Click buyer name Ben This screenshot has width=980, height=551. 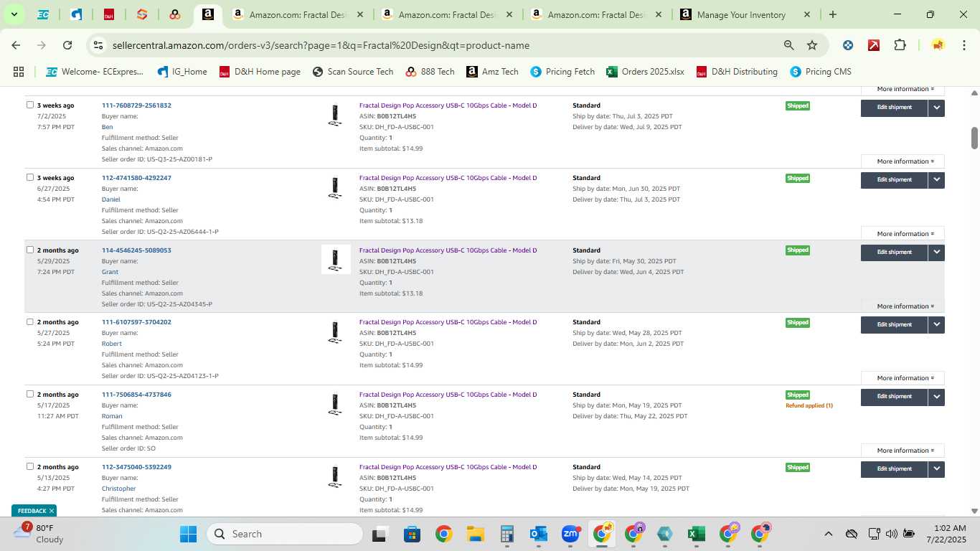(x=107, y=127)
